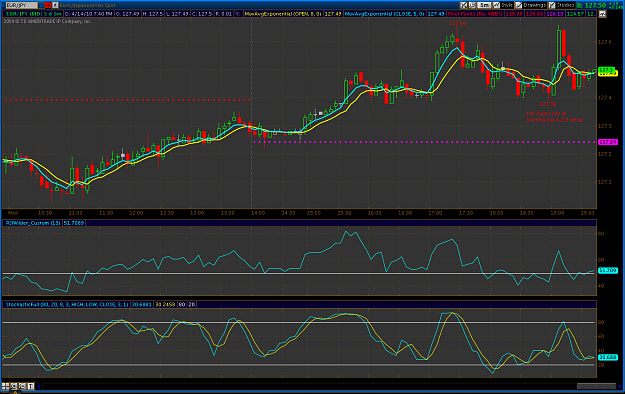
Task: Click the second bottom-left toolbar icon
Action: click(x=14, y=386)
